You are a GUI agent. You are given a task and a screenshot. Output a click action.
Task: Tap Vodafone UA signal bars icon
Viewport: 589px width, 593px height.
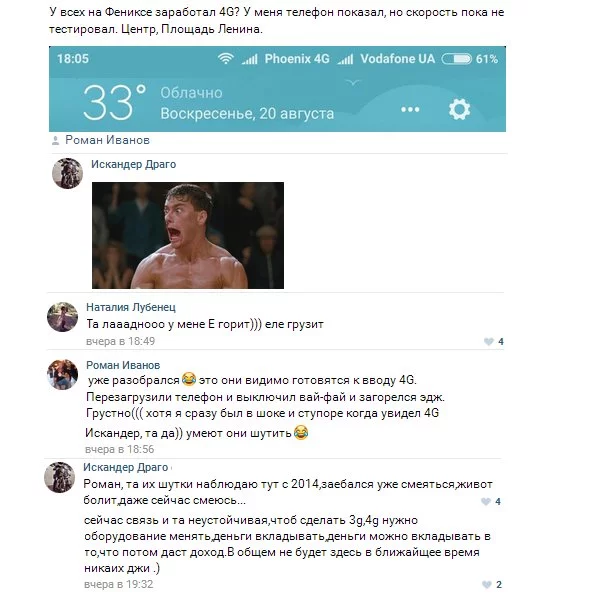[x=345, y=59]
